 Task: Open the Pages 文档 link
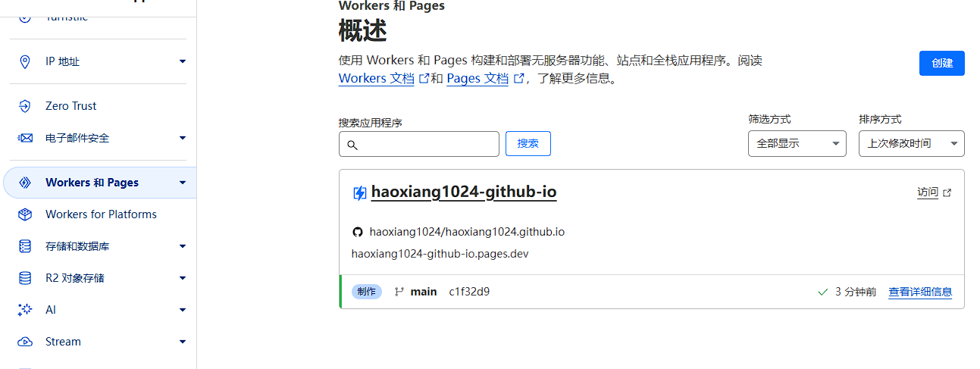point(477,78)
